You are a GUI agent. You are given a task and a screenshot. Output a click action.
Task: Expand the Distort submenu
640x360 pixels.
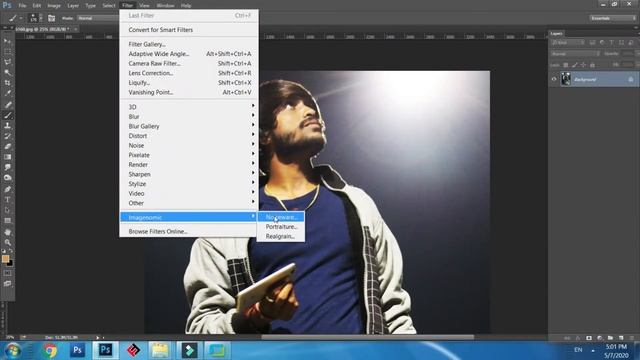coord(189,136)
